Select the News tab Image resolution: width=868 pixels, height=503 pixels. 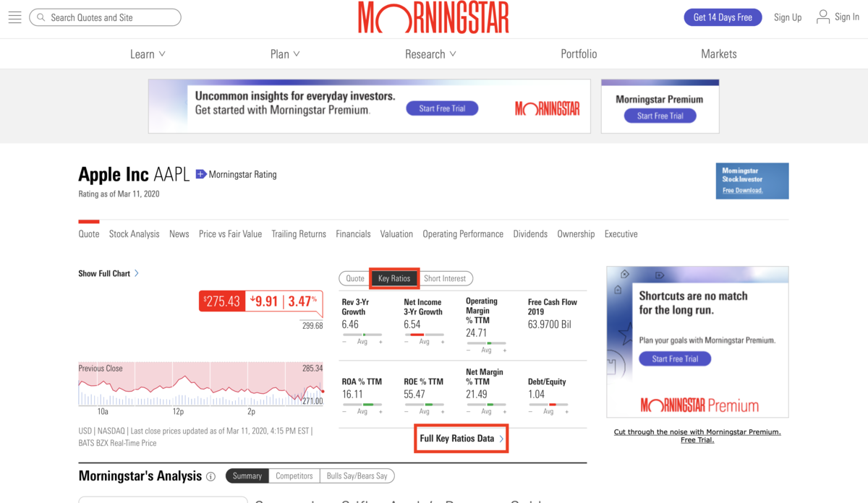pos(179,234)
